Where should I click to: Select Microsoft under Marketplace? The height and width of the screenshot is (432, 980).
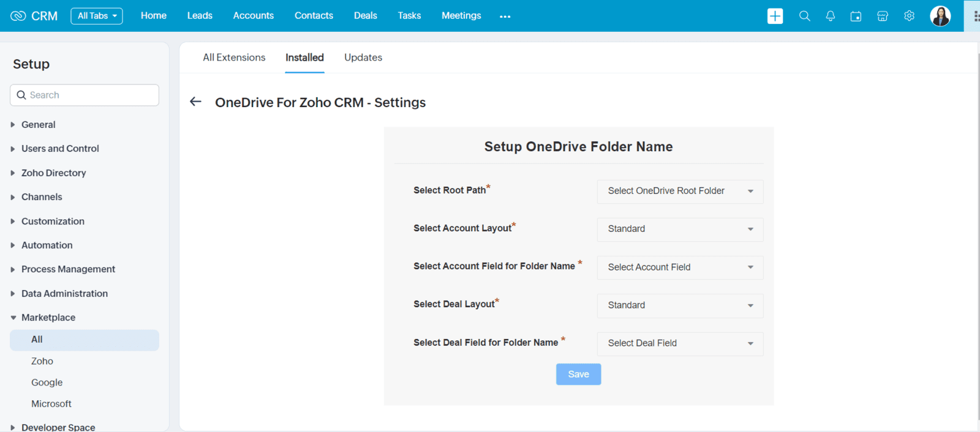pyautogui.click(x=51, y=404)
